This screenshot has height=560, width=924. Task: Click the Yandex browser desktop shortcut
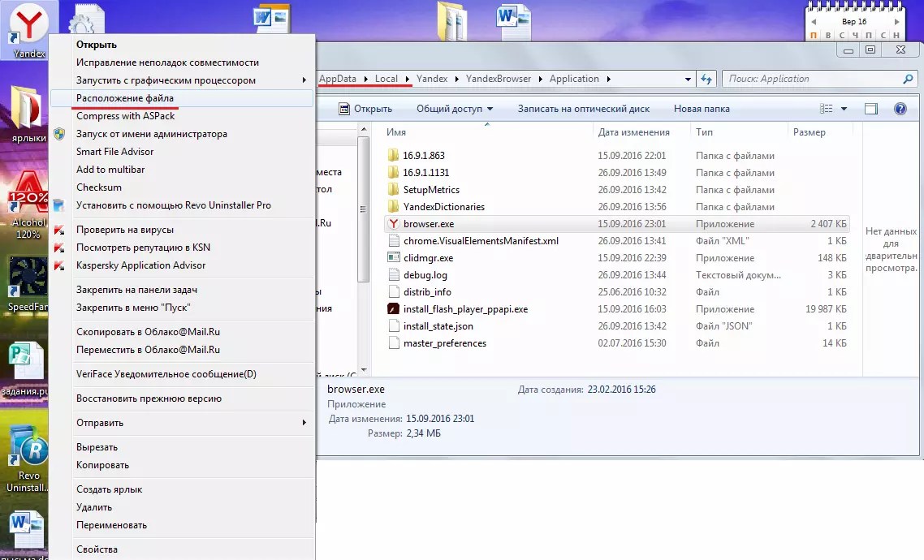(29, 28)
